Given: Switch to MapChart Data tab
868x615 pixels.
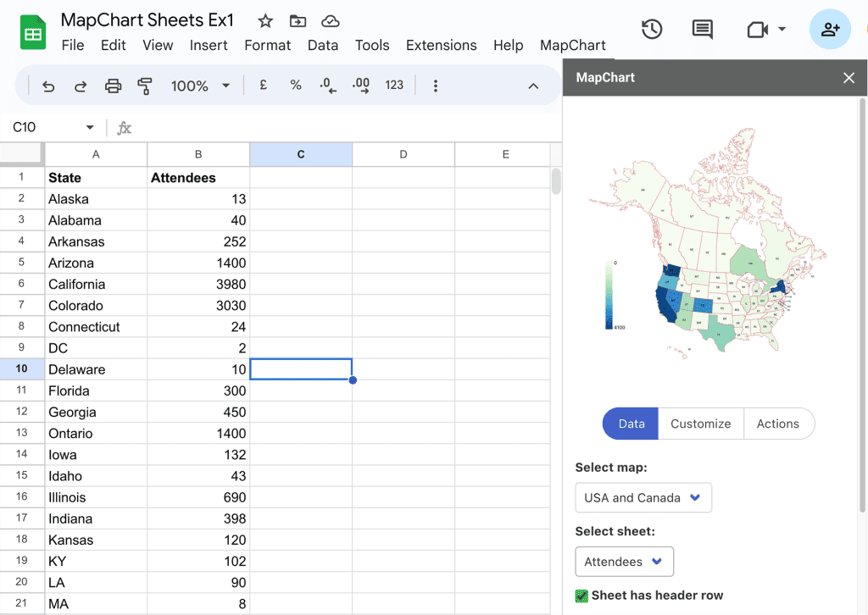Looking at the screenshot, I should [631, 424].
